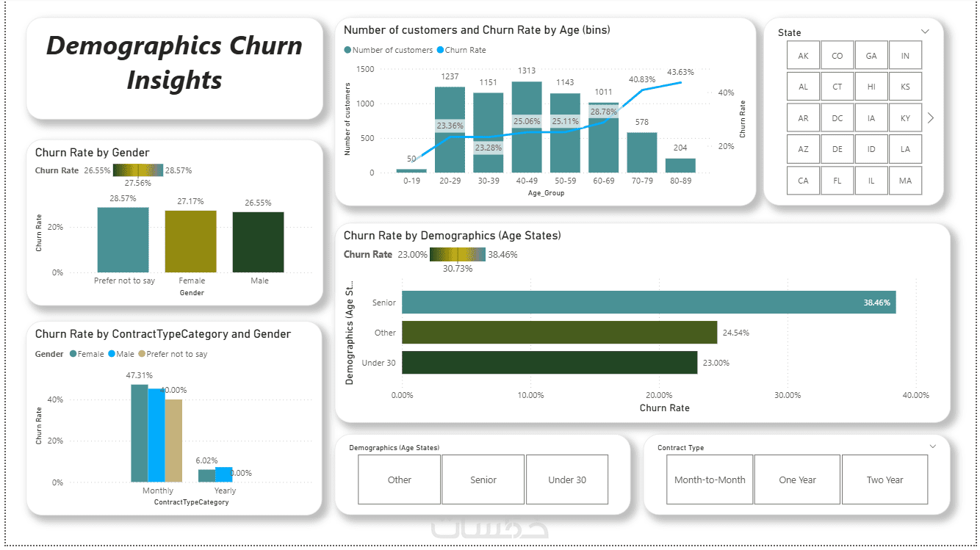Choose the Two Year contract button
The height and width of the screenshot is (550, 980).
(x=884, y=480)
